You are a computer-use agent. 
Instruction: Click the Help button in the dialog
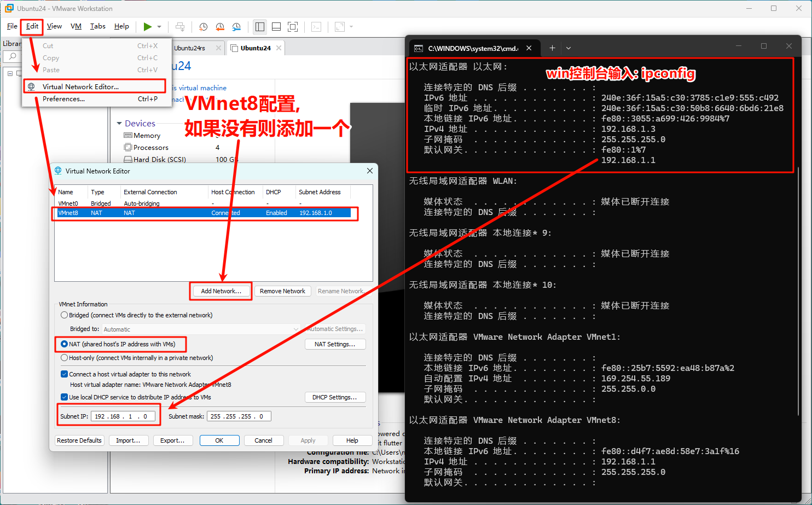coord(352,440)
